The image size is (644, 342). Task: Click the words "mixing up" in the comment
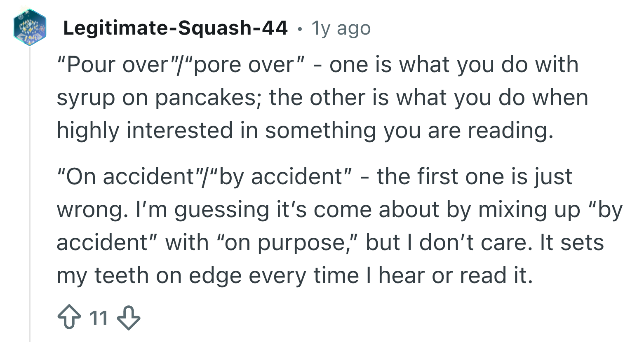[530, 210]
